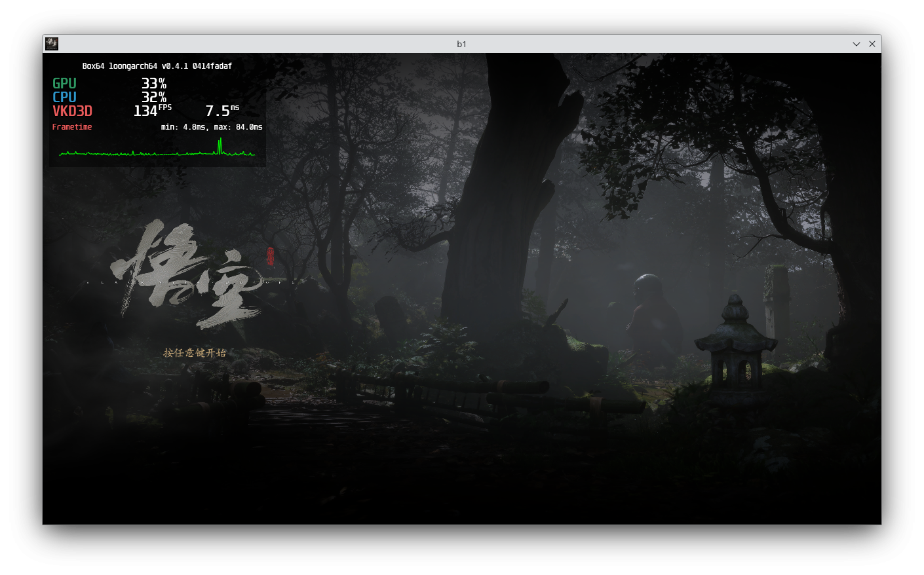Viewport: 924px width, 575px height.
Task: Click the game icon in the title bar
Action: 52,44
